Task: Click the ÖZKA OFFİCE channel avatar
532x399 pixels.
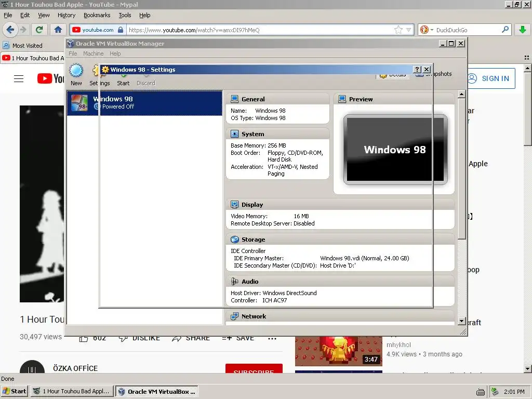Action: [32, 368]
